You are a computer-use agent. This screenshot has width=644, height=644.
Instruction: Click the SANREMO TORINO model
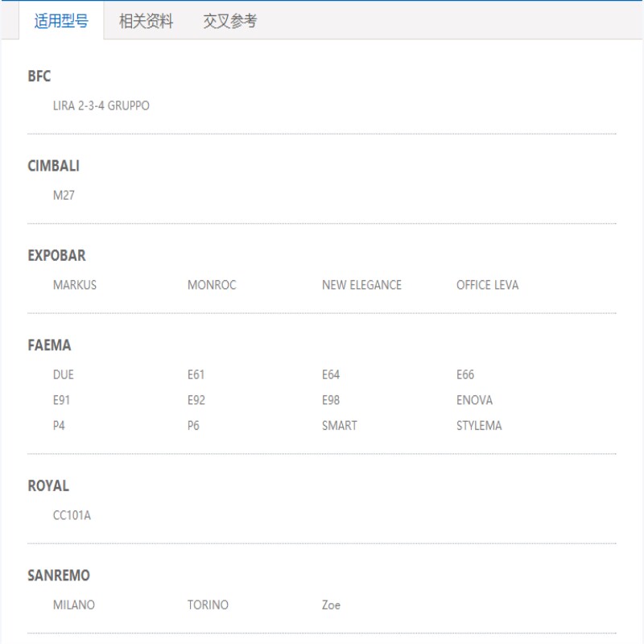click(208, 605)
